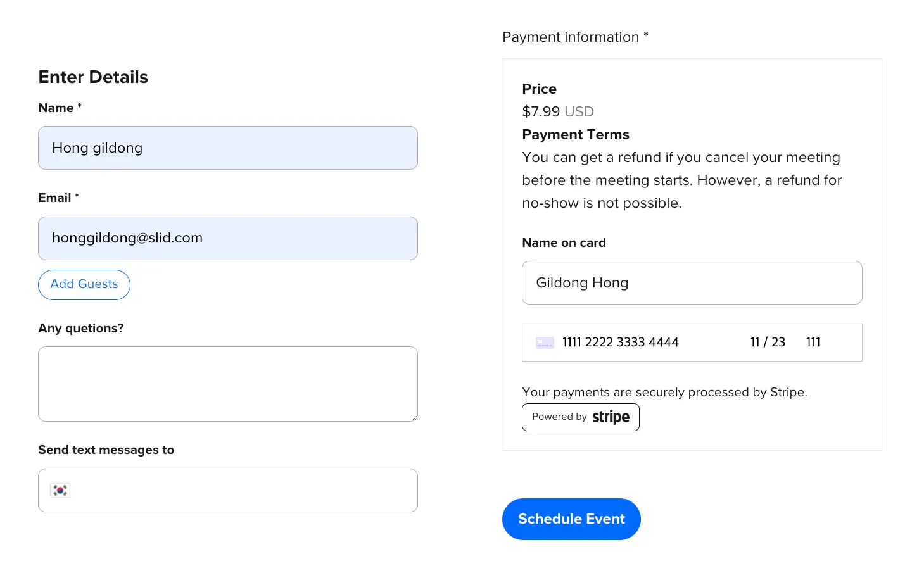Select the card expiry date 11 / 23

coord(768,343)
